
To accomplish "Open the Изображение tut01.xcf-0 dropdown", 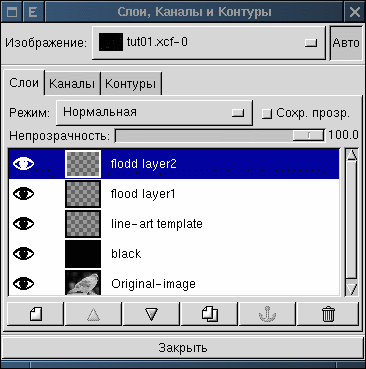I will [x=208, y=43].
